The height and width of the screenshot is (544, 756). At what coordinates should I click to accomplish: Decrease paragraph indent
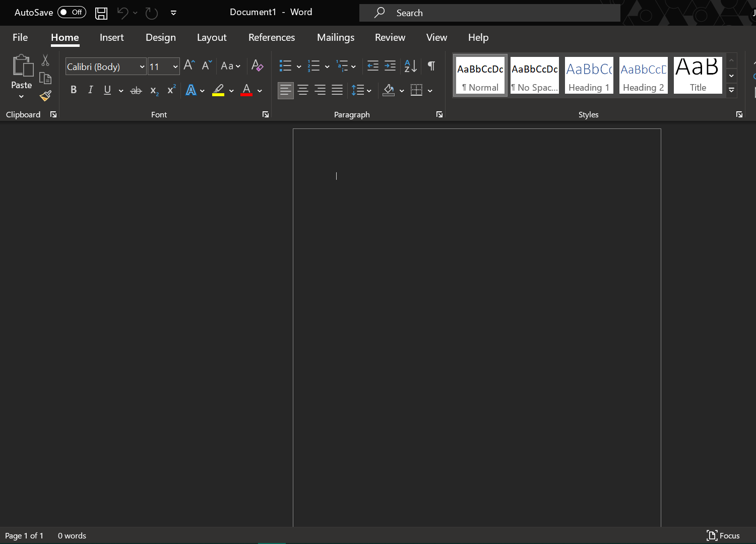(373, 65)
